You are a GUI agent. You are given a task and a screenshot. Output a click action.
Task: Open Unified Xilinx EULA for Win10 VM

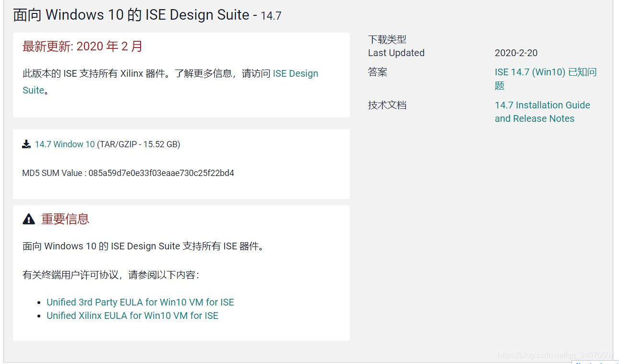click(132, 316)
